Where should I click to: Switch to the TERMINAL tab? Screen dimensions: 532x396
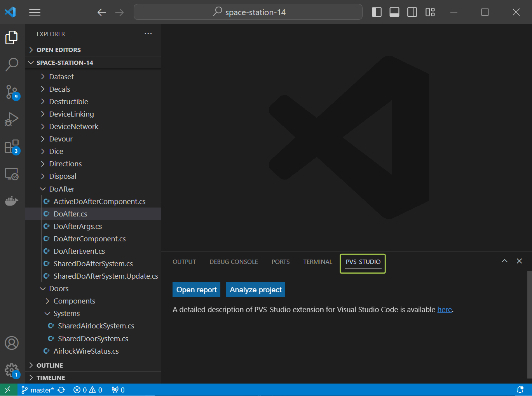click(317, 262)
